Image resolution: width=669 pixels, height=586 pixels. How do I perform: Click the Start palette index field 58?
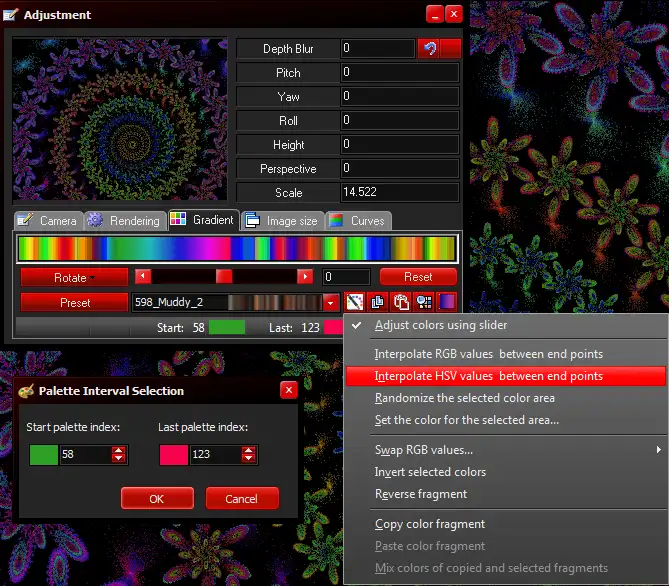click(86, 455)
